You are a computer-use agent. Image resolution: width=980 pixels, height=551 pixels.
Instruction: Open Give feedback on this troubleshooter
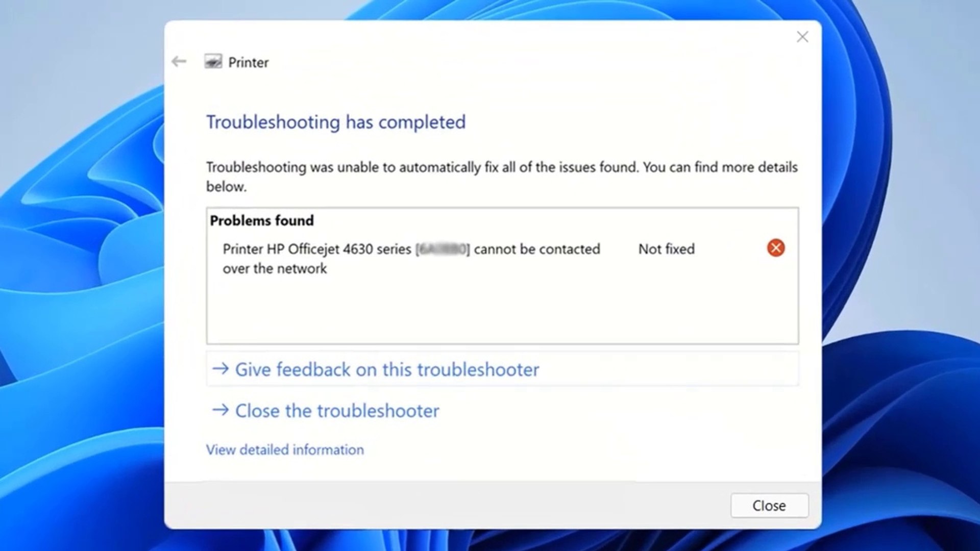coord(386,369)
